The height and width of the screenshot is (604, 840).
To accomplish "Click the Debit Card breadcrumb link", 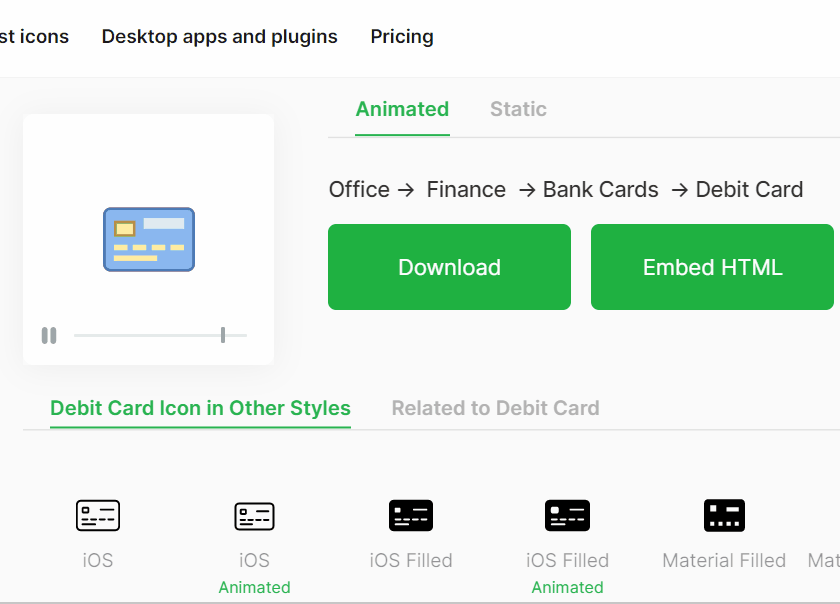I will point(749,190).
